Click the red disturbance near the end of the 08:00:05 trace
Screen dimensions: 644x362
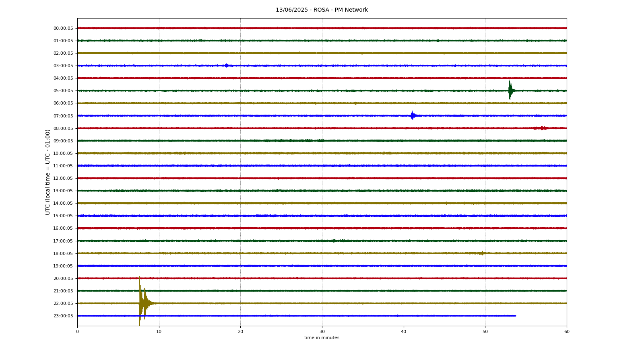(x=541, y=128)
